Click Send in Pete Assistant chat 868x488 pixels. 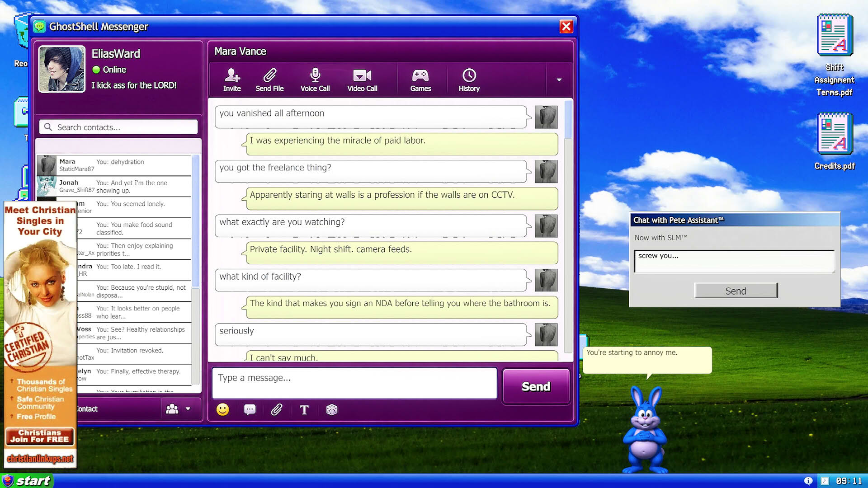point(736,291)
